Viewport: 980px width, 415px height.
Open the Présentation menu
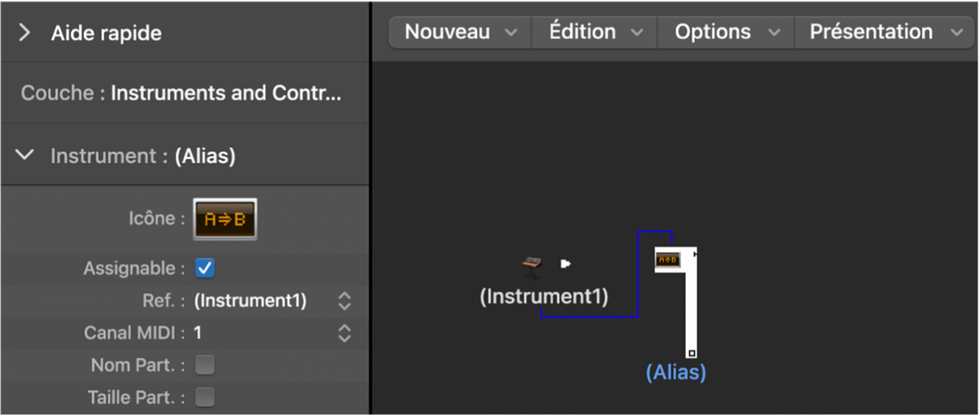885,32
